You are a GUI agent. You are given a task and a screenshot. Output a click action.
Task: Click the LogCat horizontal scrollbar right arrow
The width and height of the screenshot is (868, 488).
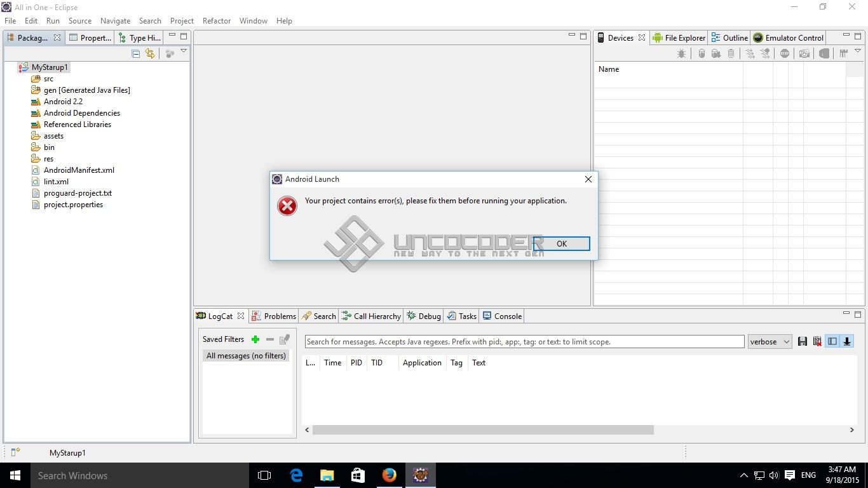[852, 430]
